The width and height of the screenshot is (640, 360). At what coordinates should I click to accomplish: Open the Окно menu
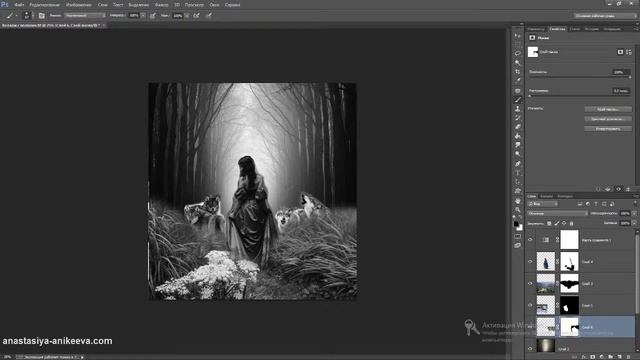[214, 5]
